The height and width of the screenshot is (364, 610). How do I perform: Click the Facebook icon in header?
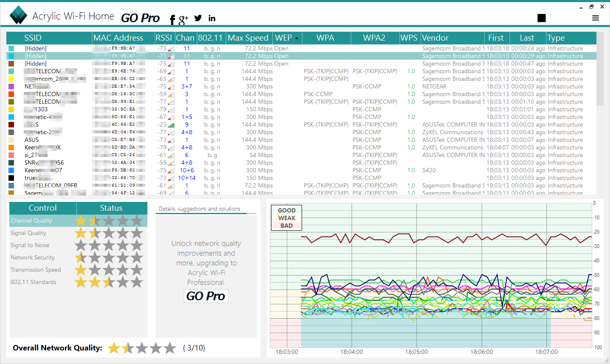pyautogui.click(x=172, y=19)
